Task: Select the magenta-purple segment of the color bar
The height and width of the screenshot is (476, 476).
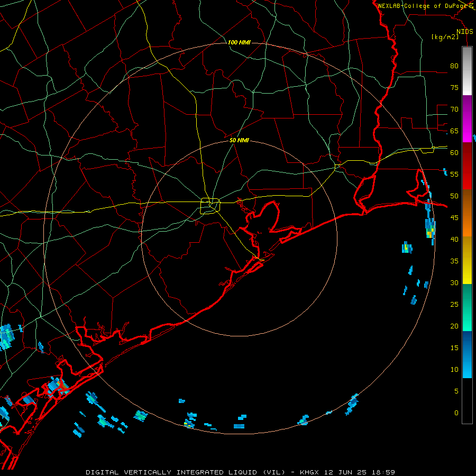Action: (467, 118)
